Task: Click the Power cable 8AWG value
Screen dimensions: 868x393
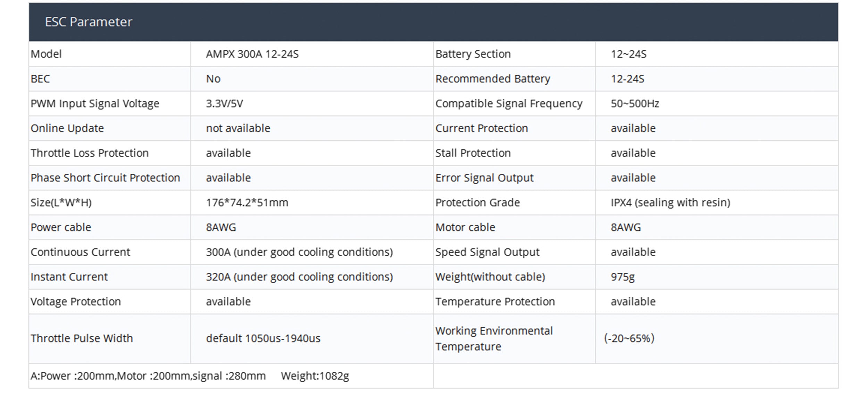Action: (221, 227)
